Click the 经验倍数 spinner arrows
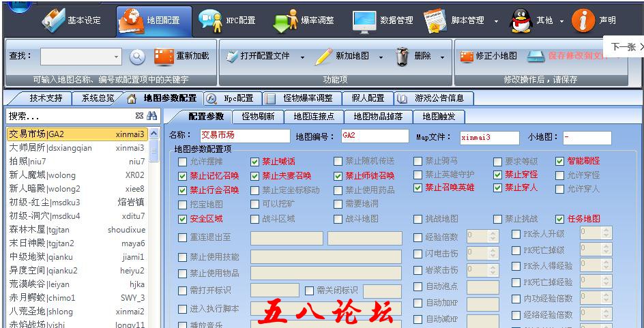Viewport: 644px width, 328px height. click(x=493, y=236)
